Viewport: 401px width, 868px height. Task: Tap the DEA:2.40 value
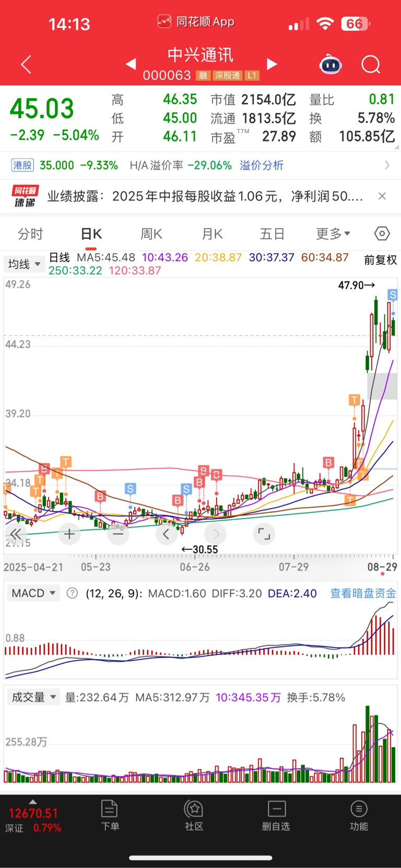[x=292, y=593]
